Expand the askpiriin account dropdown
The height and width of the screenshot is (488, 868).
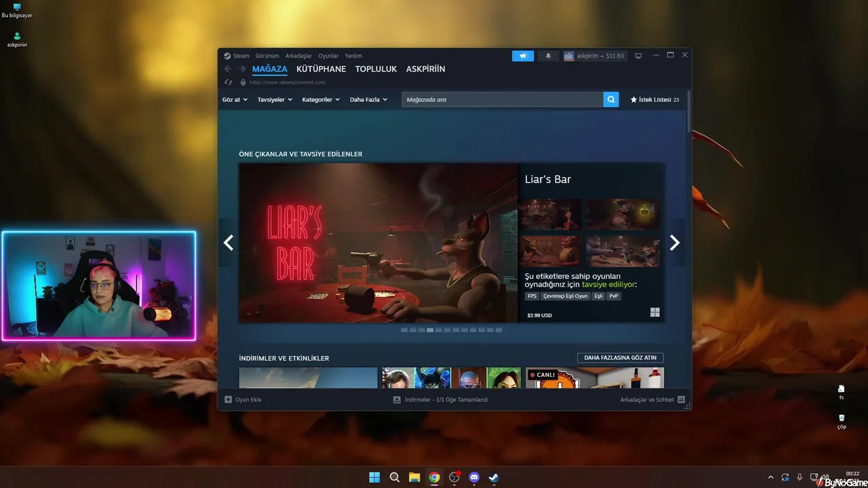coord(594,56)
